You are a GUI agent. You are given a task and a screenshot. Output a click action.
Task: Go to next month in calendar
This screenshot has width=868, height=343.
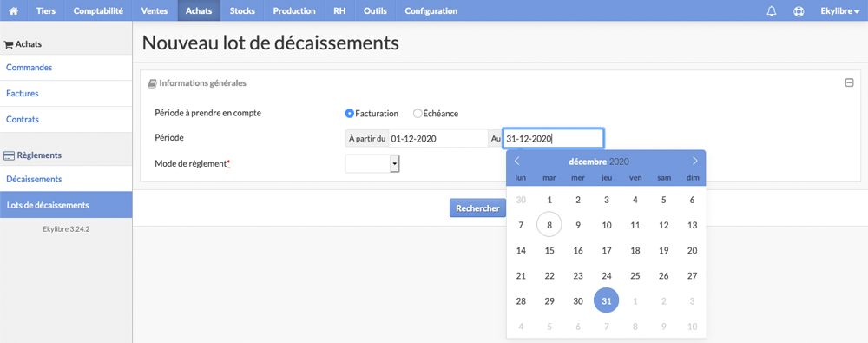[x=695, y=162]
